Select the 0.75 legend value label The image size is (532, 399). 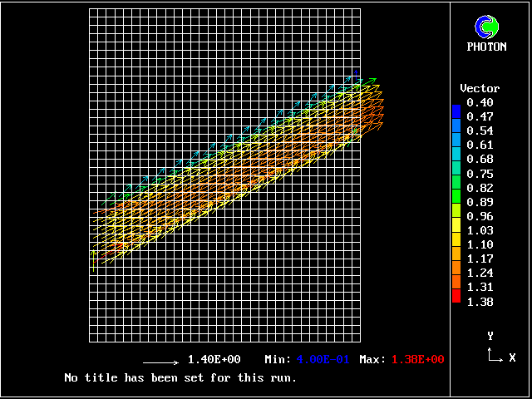point(480,174)
